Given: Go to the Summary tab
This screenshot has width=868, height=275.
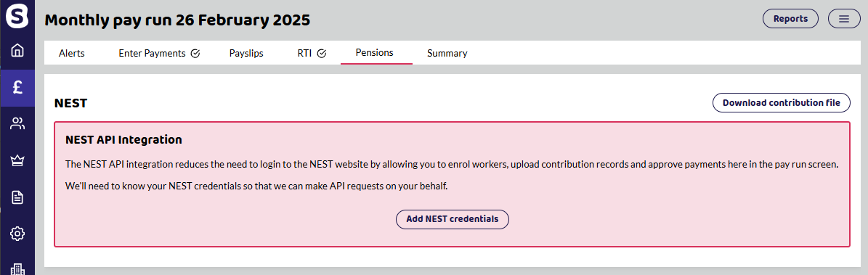Looking at the screenshot, I should pos(447,54).
